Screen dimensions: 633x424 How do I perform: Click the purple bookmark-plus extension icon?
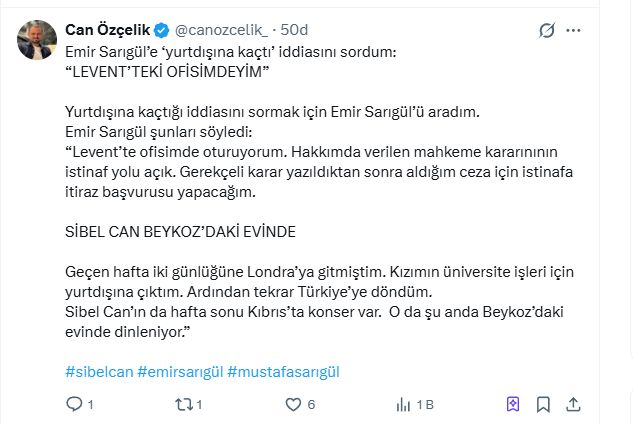512,404
